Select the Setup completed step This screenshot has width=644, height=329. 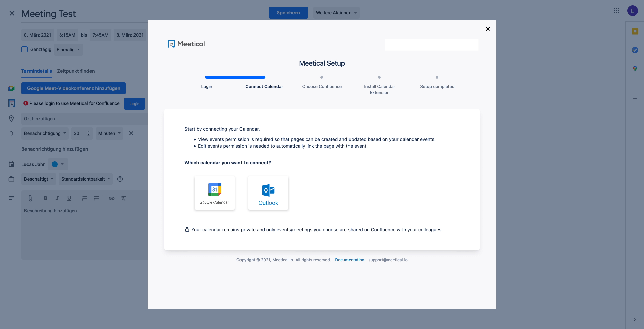pos(437,87)
